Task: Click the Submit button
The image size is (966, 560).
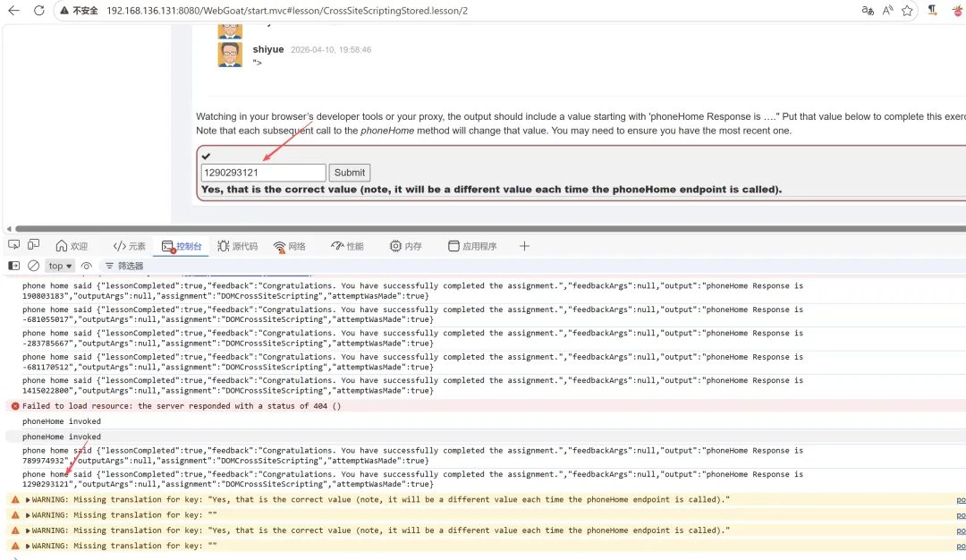Action: pyautogui.click(x=350, y=173)
